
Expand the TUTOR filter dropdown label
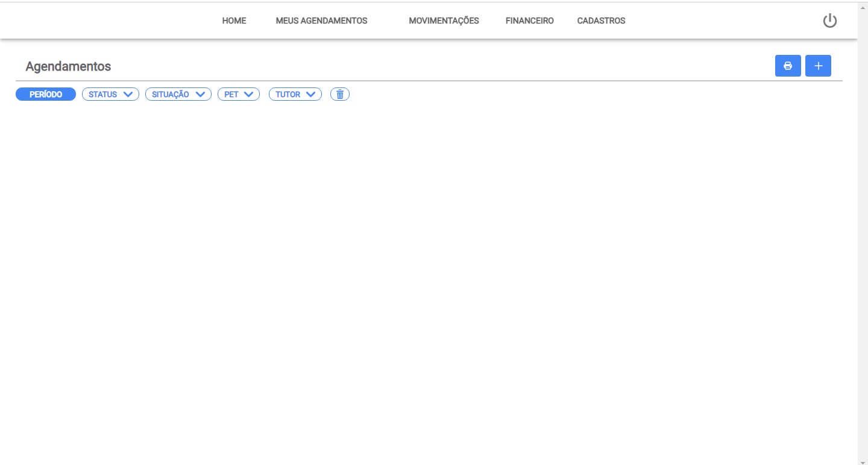tap(288, 94)
